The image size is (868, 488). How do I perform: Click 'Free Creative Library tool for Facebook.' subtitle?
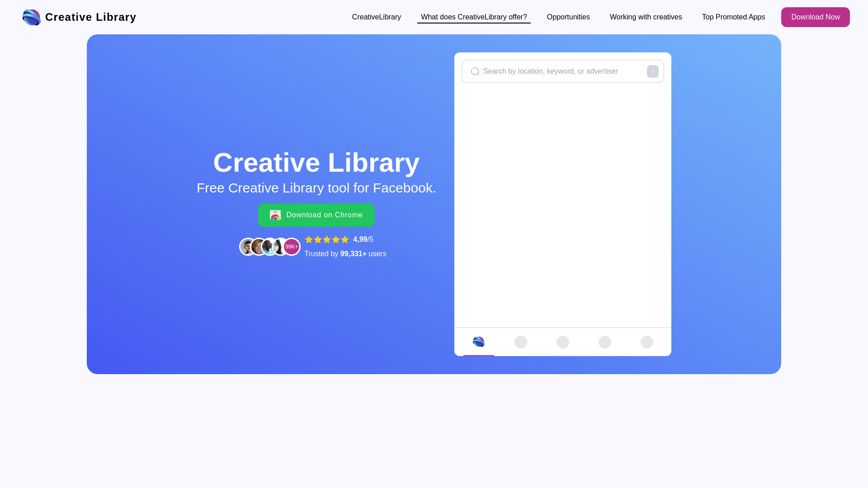click(x=316, y=188)
